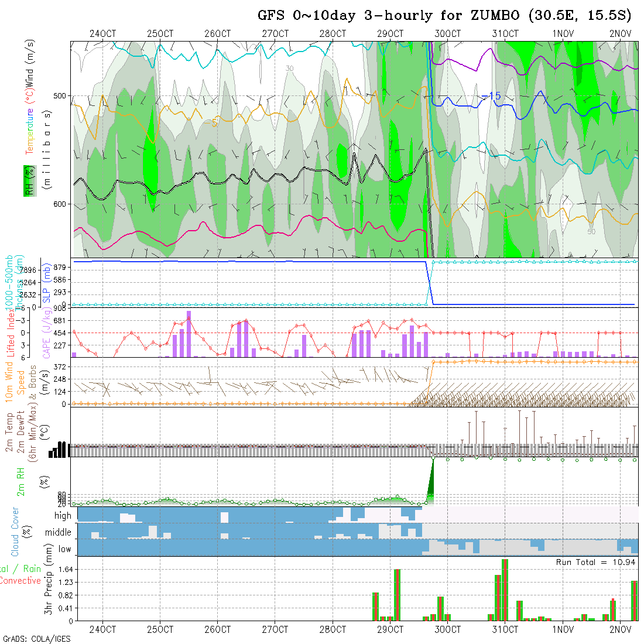The image size is (644, 644).
Task: Click the tallest precipitation bar near 31OCT
Action: (505, 590)
